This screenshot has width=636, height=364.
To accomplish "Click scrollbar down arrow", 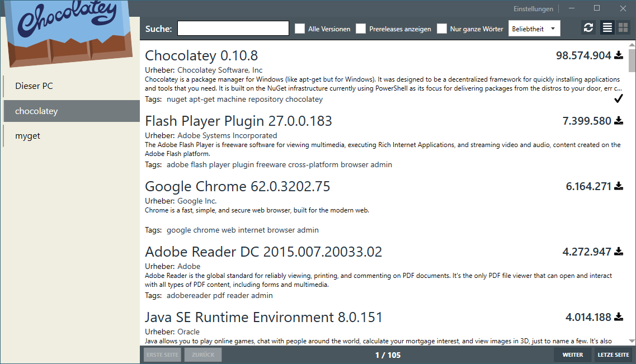I will [632, 341].
